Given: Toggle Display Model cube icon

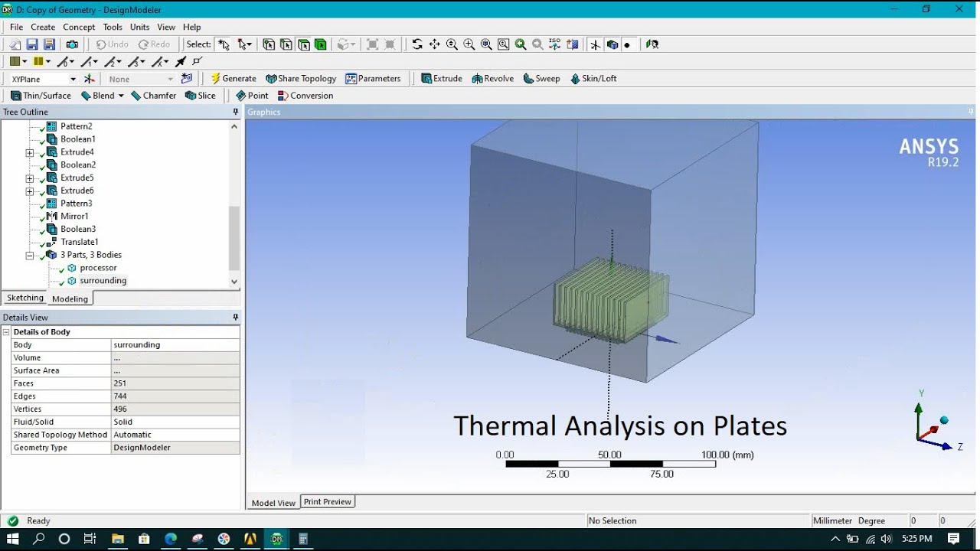Looking at the screenshot, I should (x=612, y=44).
